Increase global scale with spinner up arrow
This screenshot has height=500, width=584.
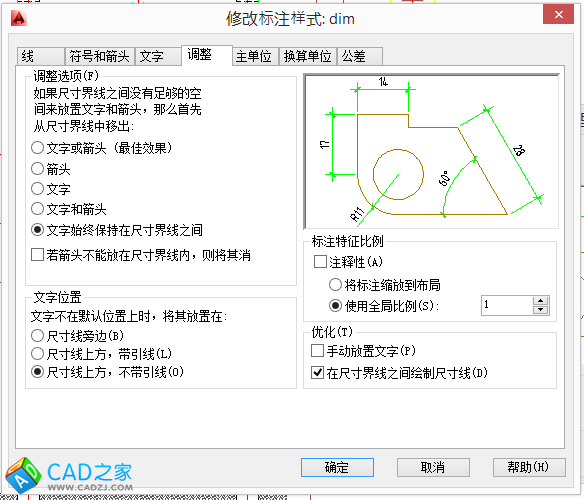[540, 301]
